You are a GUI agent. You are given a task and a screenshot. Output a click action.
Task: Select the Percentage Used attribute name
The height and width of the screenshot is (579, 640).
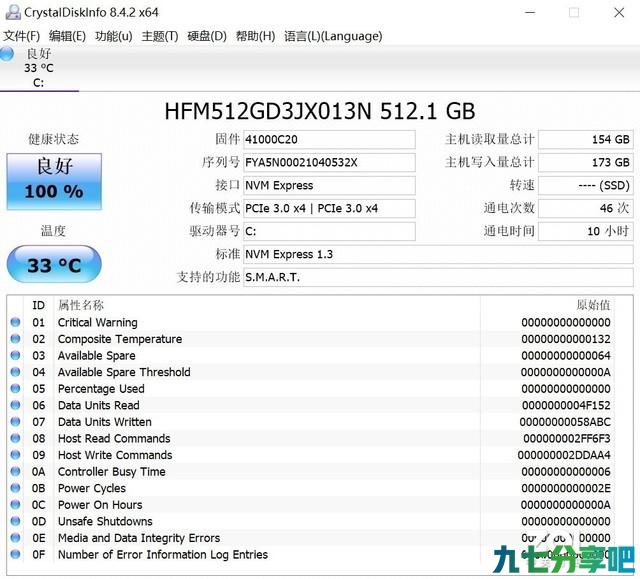[x=101, y=389]
